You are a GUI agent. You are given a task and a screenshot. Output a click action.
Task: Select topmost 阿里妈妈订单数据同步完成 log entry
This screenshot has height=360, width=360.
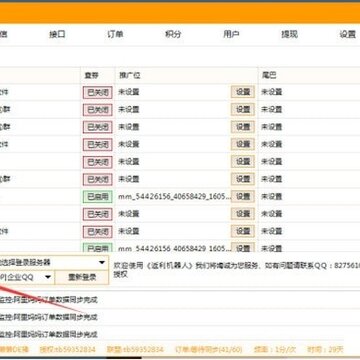[49, 300]
